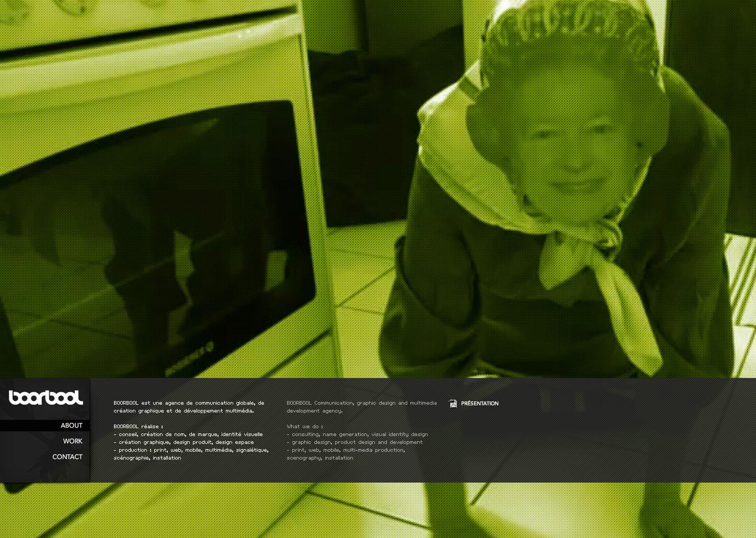The image size is (756, 538).
Task: Click the French text "scénographie, installation"
Action: coord(147,458)
